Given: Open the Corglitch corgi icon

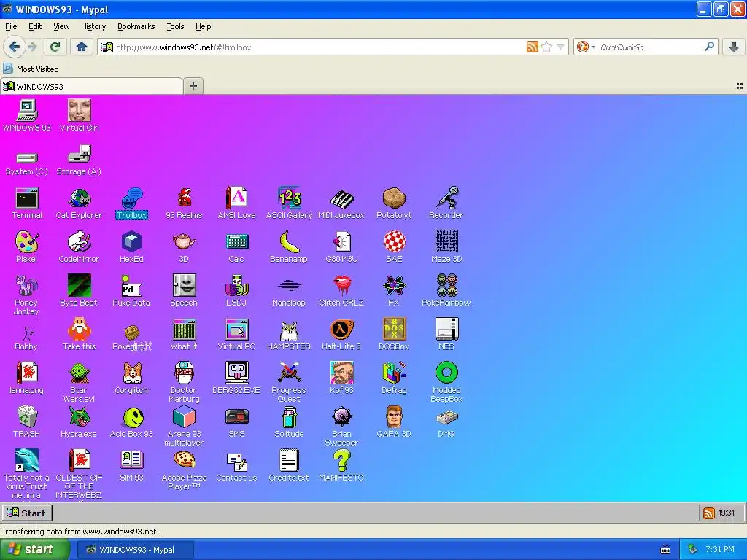Looking at the screenshot, I should [x=131, y=378].
